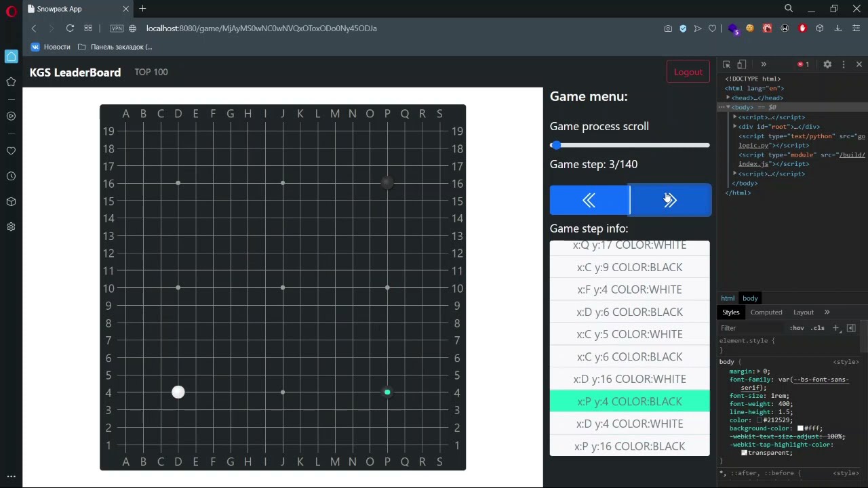Image resolution: width=868 pixels, height=488 pixels.
Task: Toggle the :hov element state panel
Action: coord(797,328)
